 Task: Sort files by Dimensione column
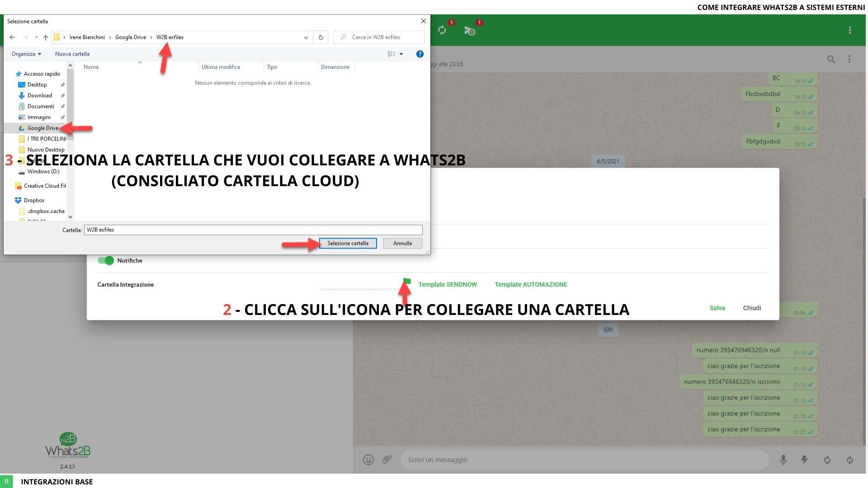(336, 67)
